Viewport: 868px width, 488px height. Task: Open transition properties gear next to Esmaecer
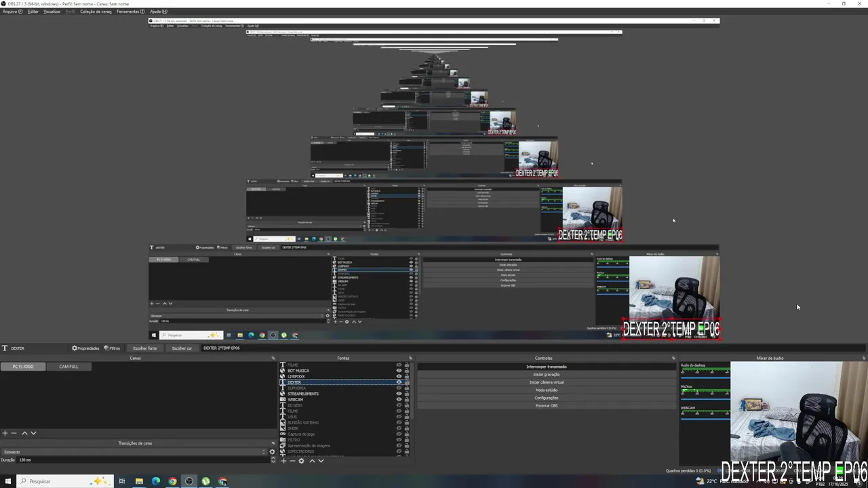(273, 452)
